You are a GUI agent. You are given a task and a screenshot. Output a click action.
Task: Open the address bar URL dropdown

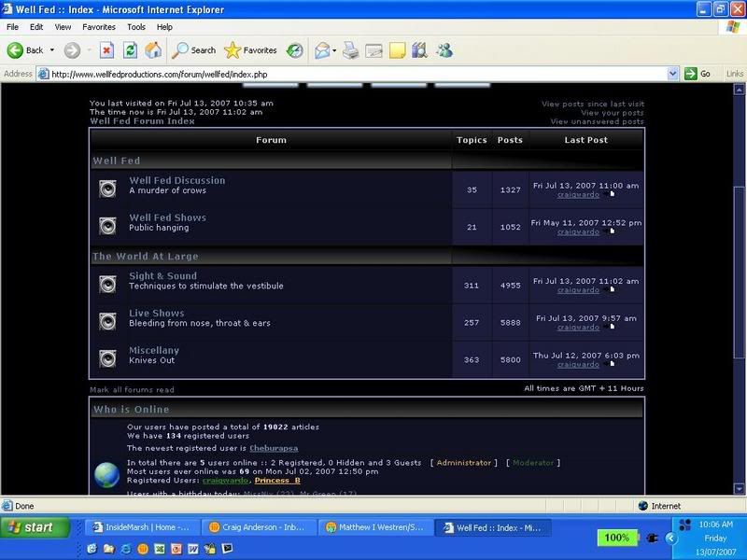(672, 74)
